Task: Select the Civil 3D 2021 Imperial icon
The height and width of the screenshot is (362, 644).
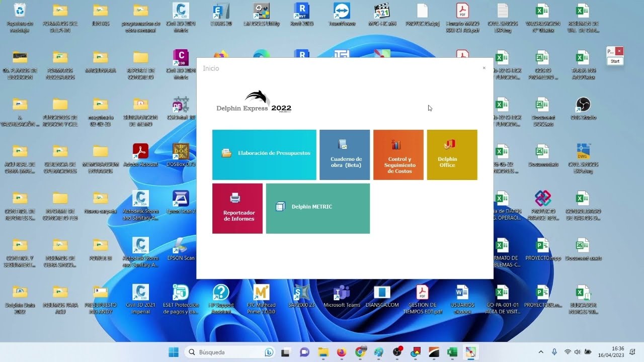Action: [141, 299]
